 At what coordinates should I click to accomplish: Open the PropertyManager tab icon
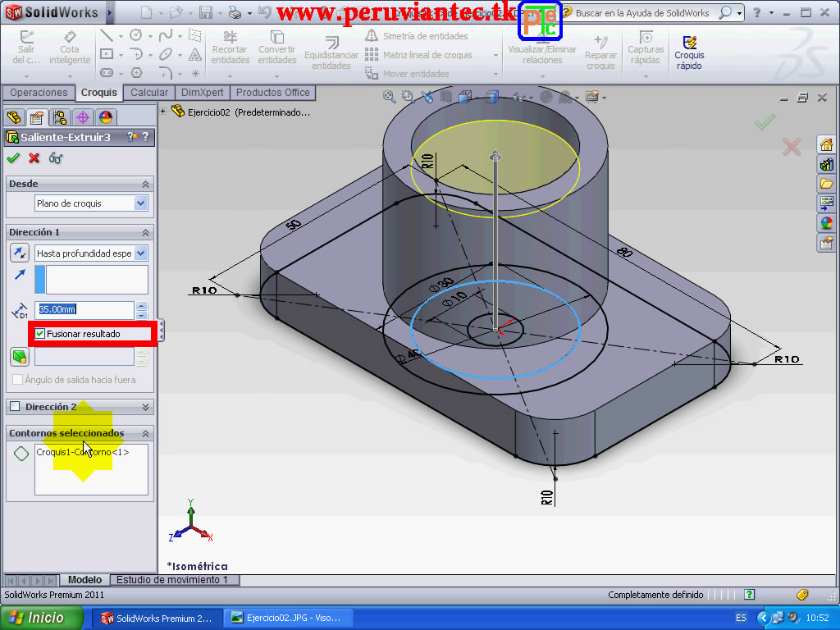(37, 116)
